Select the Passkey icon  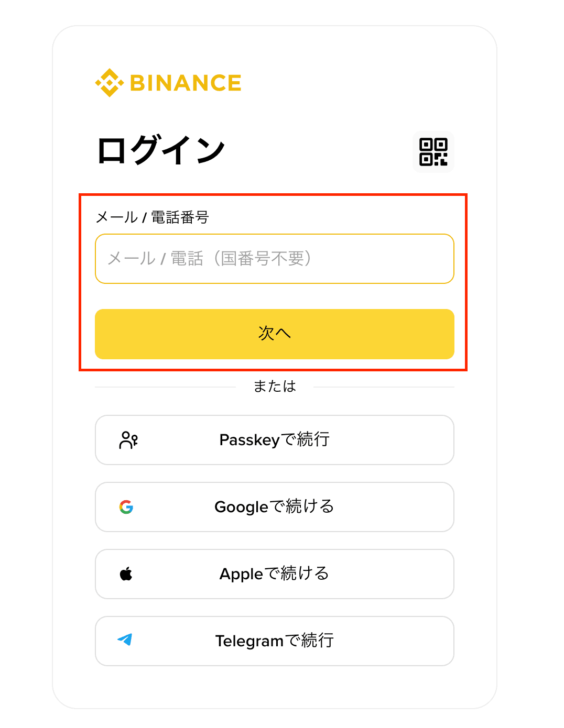(128, 440)
